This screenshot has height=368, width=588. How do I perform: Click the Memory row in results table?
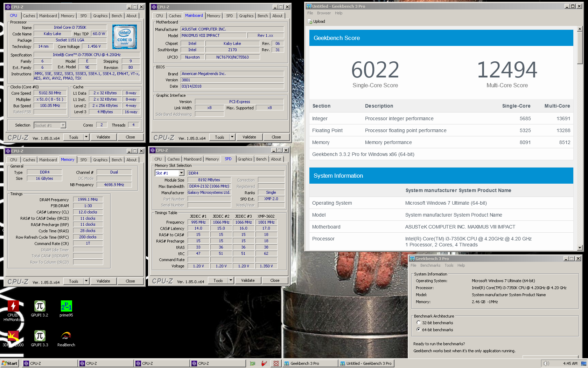click(441, 142)
